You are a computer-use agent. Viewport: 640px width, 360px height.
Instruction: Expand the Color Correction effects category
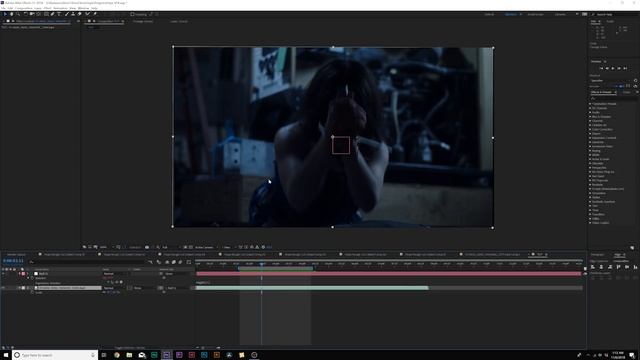pyautogui.click(x=590, y=129)
